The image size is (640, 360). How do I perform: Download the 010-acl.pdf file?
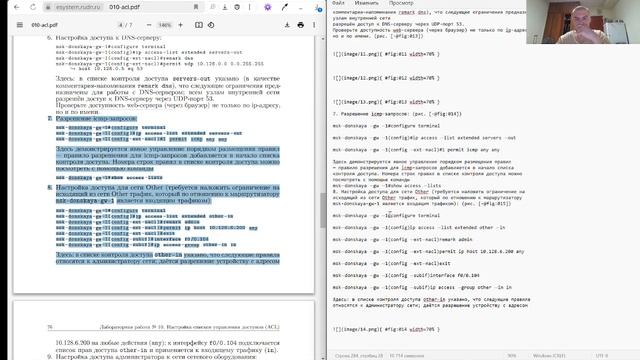point(287,25)
